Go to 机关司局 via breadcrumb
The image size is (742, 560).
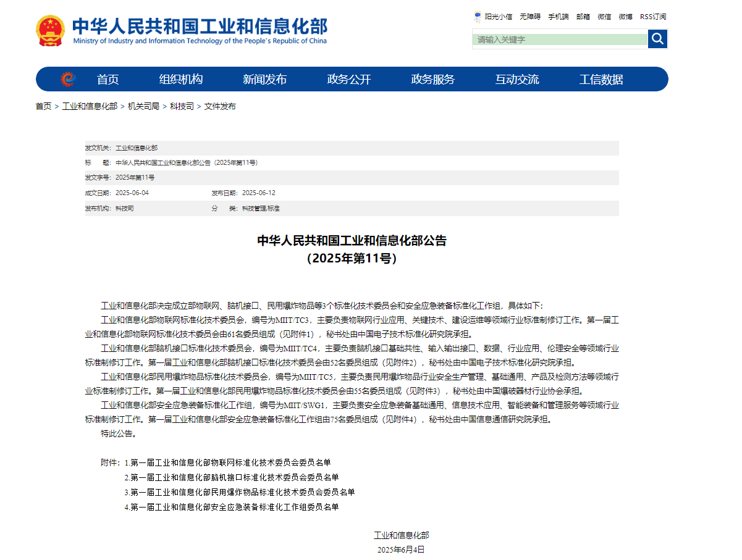click(143, 106)
